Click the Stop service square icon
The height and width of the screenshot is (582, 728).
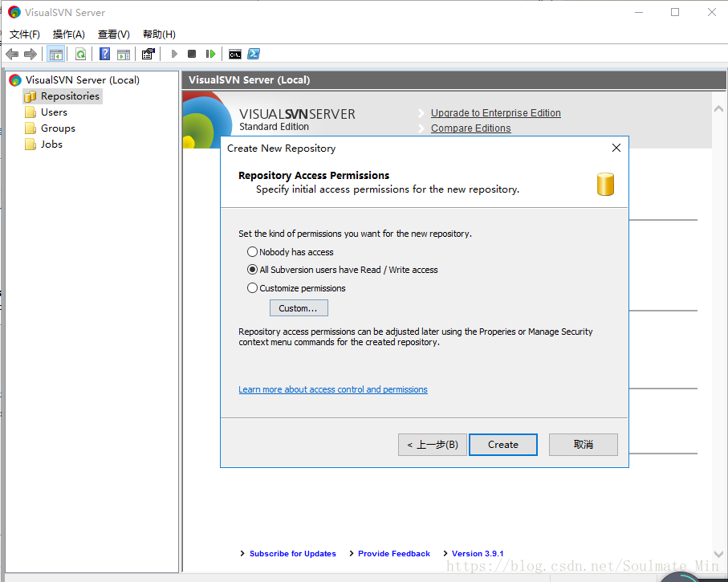192,54
